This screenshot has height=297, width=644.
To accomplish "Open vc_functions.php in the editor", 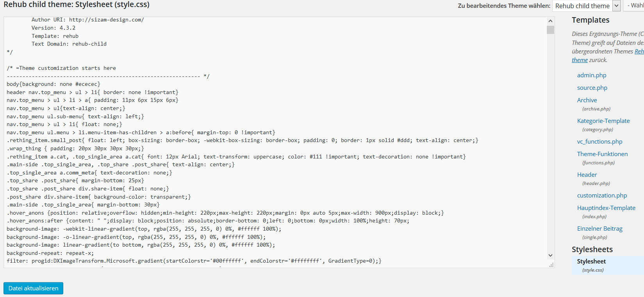I will (600, 142).
